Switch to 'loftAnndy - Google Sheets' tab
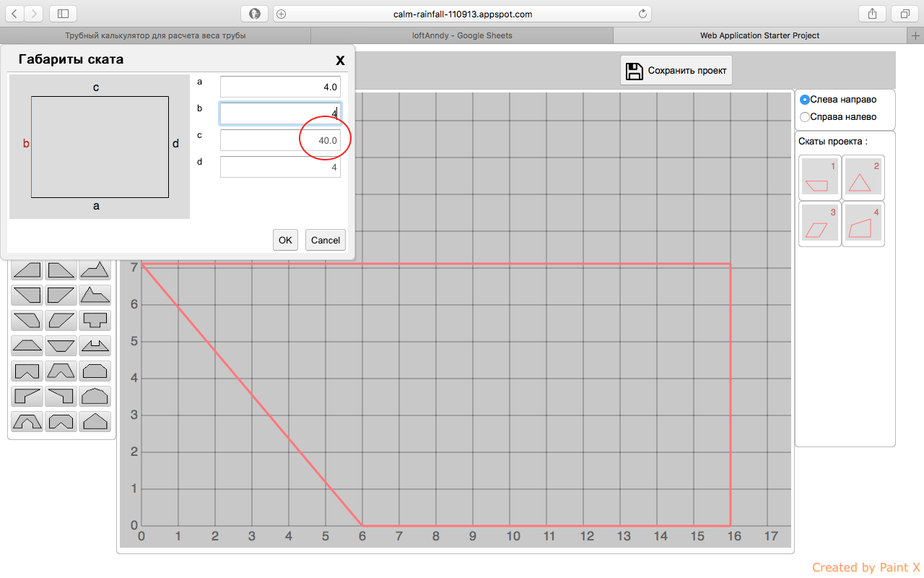Viewport: 924px width, 578px height. (x=462, y=35)
